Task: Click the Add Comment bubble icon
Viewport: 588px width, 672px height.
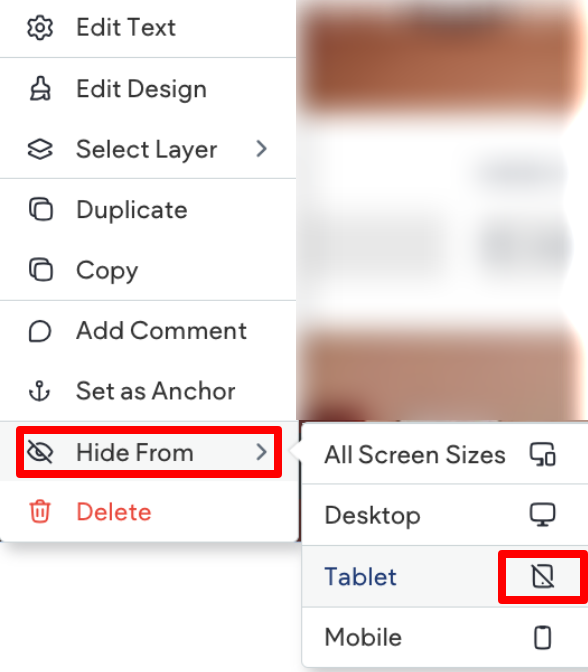Action: point(40,331)
